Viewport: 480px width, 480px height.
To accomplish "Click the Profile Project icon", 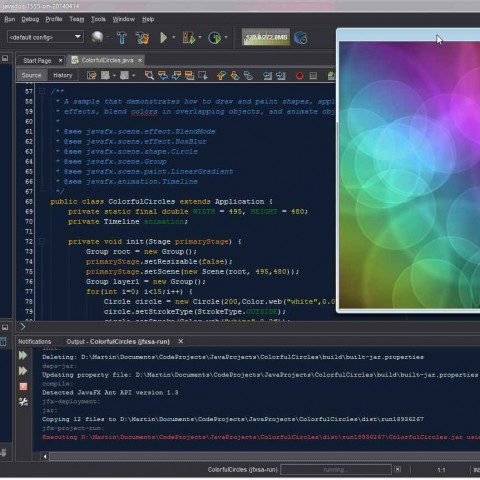I will tap(215, 38).
